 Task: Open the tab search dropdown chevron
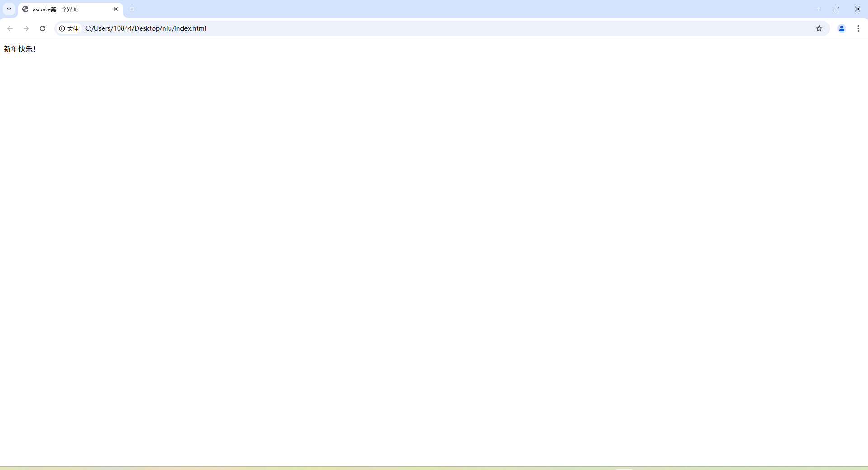pos(9,9)
